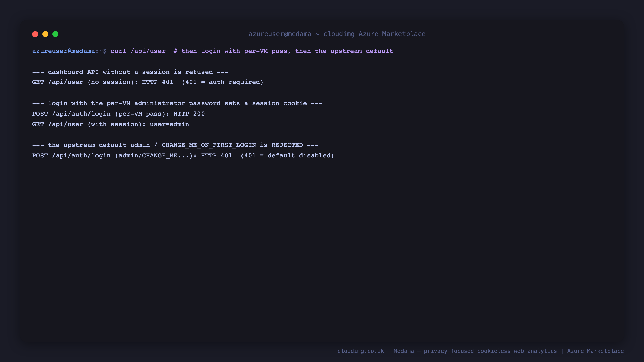The height and width of the screenshot is (362, 644).
Task: Click the command 'curl /api/user'
Action: pos(138,51)
